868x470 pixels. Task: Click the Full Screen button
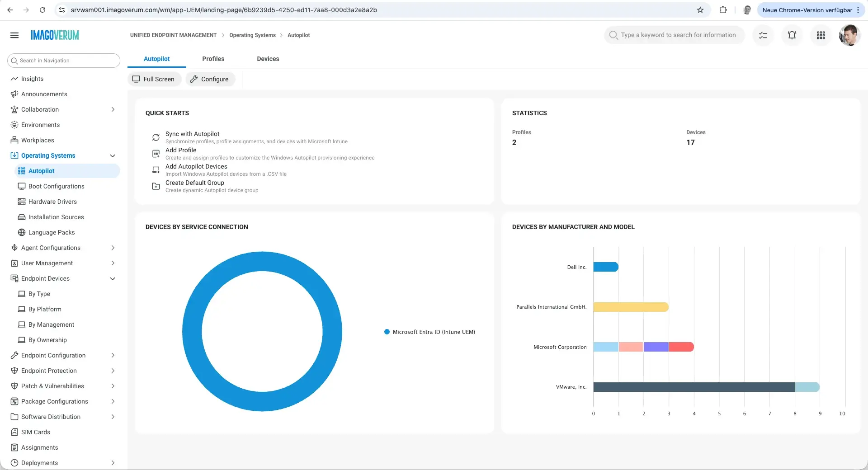154,80
